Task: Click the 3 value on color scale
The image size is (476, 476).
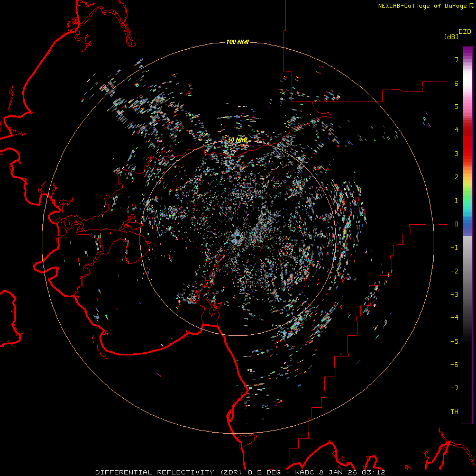Action: [456, 153]
